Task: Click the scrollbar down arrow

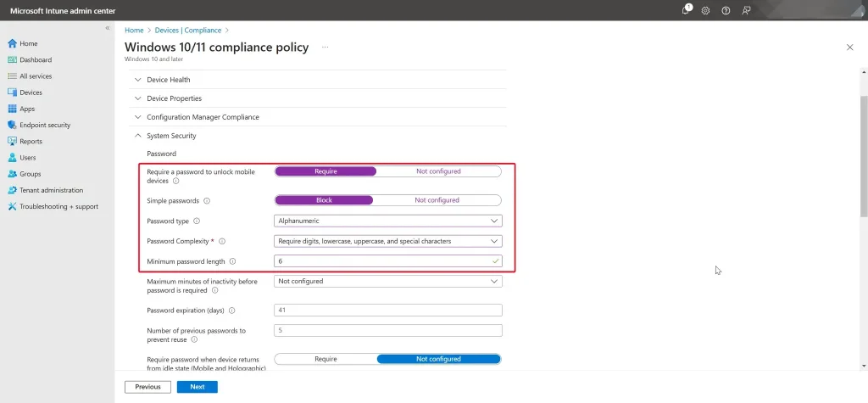Action: (x=864, y=366)
